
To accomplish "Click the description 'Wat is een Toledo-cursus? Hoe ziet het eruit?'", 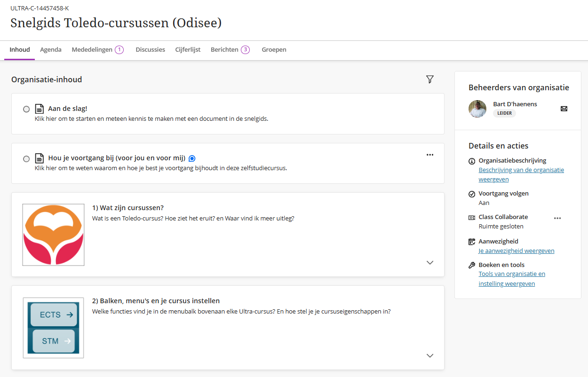I will click(x=193, y=218).
